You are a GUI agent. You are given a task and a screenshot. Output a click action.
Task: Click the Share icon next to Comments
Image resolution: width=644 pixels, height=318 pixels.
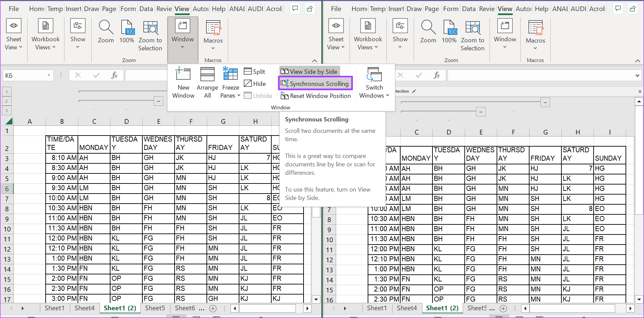point(310,8)
